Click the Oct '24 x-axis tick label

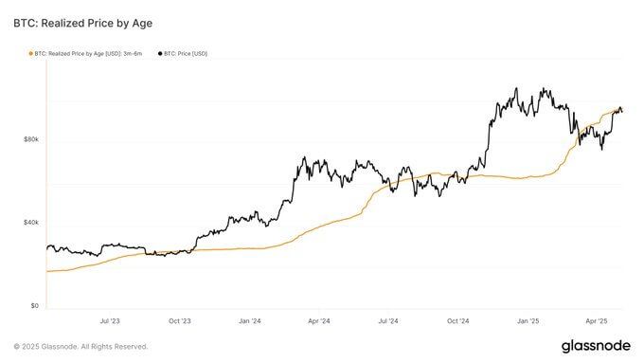coord(458,320)
